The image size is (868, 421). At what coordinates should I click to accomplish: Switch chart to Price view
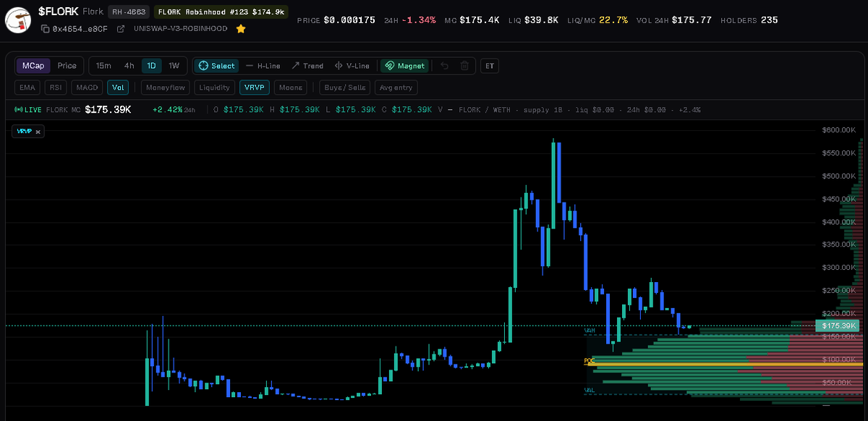(x=67, y=66)
